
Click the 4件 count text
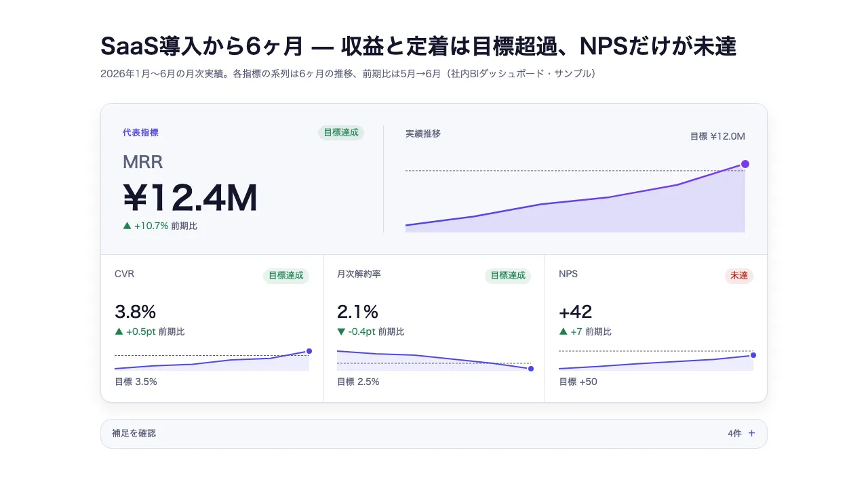(x=734, y=433)
